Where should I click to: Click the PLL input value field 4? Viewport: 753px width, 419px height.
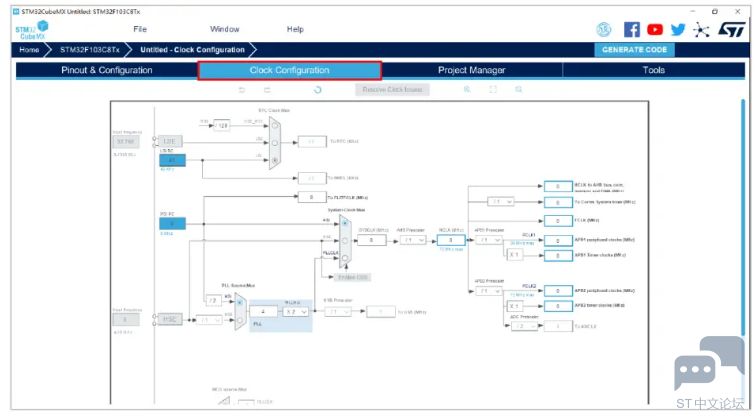263,311
